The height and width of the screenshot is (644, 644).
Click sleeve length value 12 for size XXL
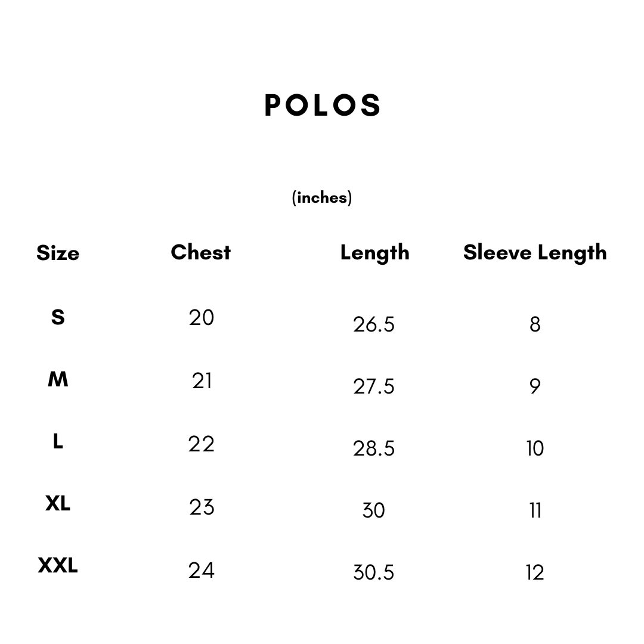point(535,572)
